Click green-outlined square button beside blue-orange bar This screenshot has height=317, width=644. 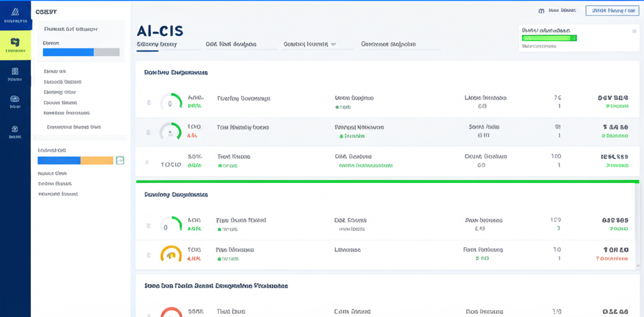[x=120, y=160]
